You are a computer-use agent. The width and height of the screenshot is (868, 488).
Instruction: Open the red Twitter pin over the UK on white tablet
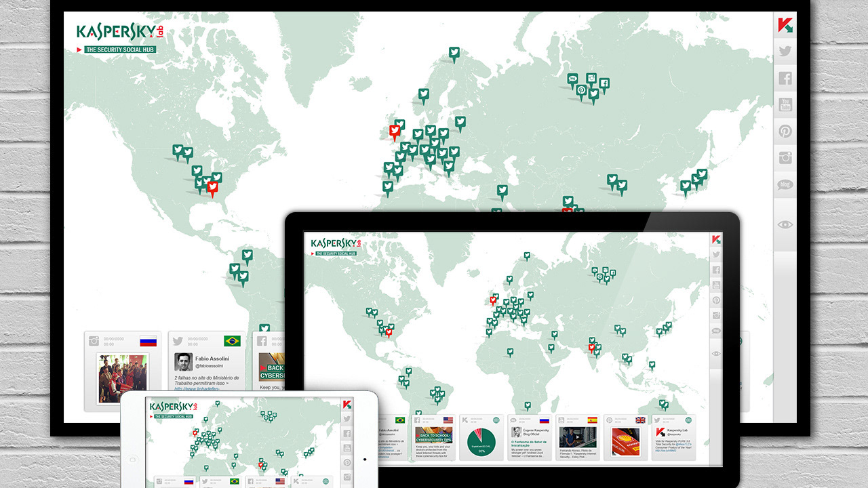click(195, 432)
